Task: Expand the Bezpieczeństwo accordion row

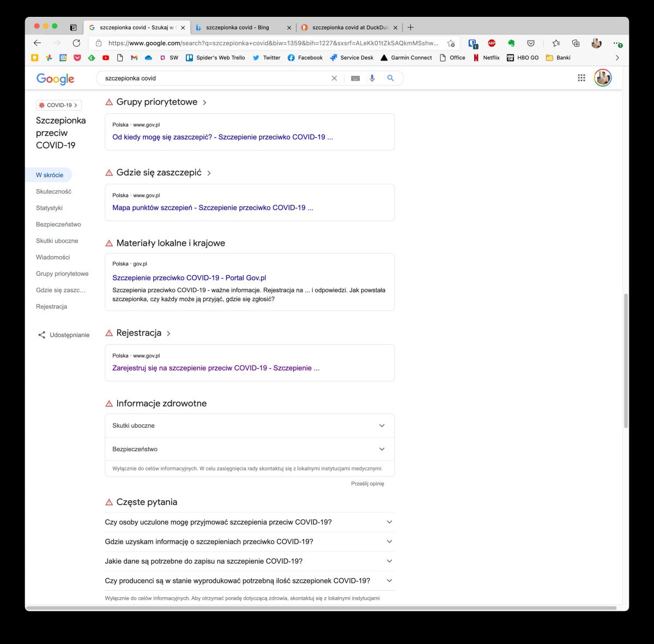Action: pos(250,449)
